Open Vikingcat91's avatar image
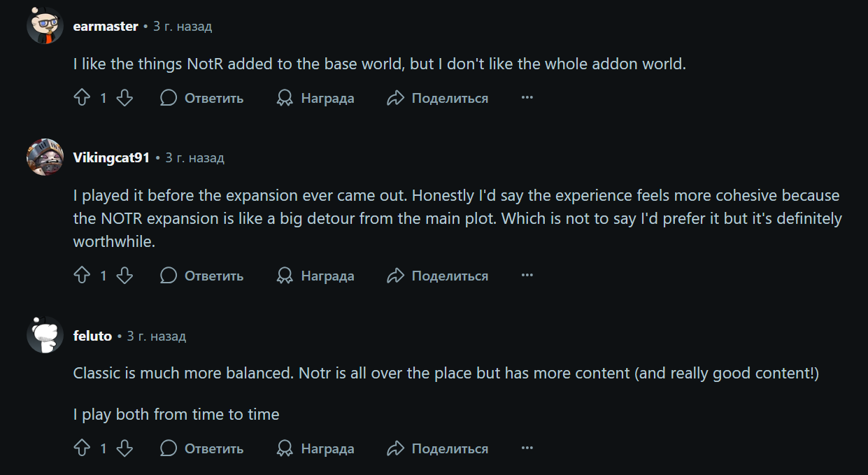This screenshot has width=868, height=475. pyautogui.click(x=45, y=157)
